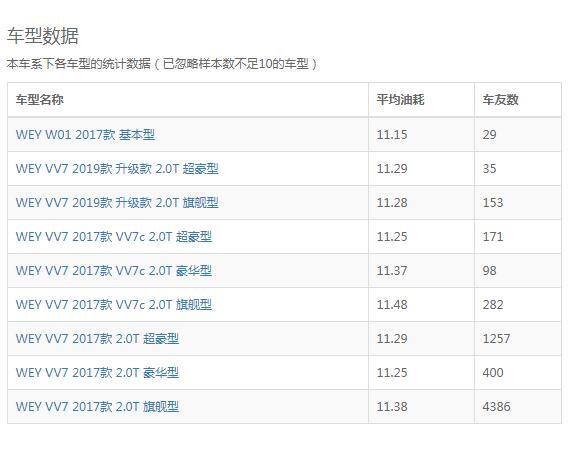581x453 pixels.
Task: Click the subtitle about 样本数不足10的车型
Action: (x=162, y=64)
